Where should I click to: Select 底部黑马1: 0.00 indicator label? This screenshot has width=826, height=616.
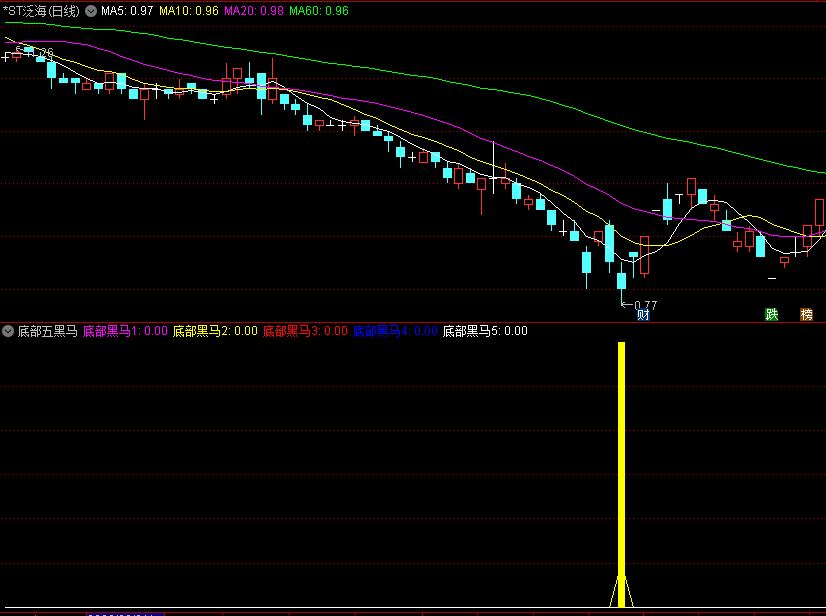pos(125,331)
